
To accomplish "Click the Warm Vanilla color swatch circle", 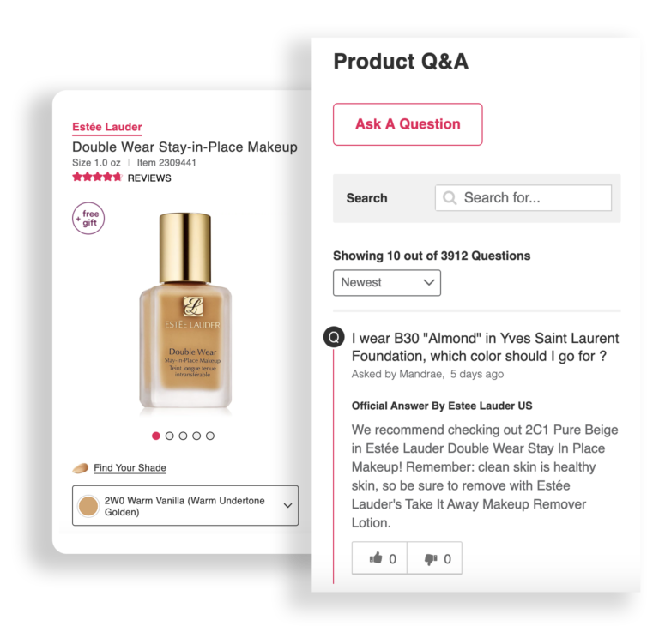I will point(88,506).
